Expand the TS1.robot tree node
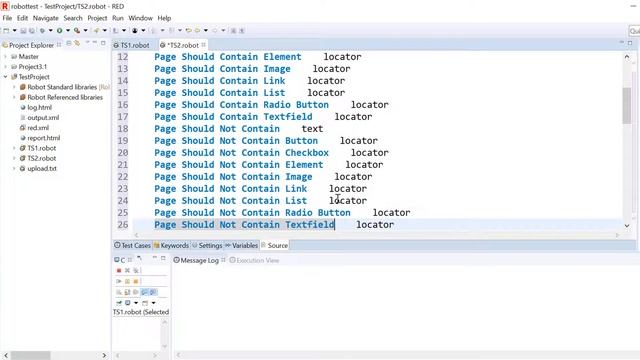Viewport: 640px width, 360px height. coord(14,148)
